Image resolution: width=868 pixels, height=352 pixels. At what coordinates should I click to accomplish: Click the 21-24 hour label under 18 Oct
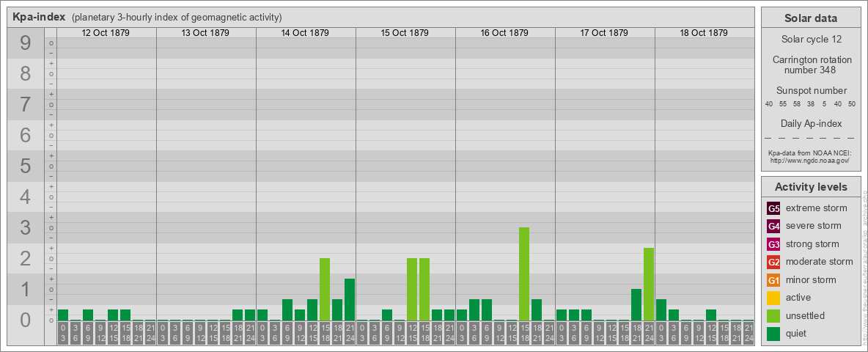click(749, 334)
